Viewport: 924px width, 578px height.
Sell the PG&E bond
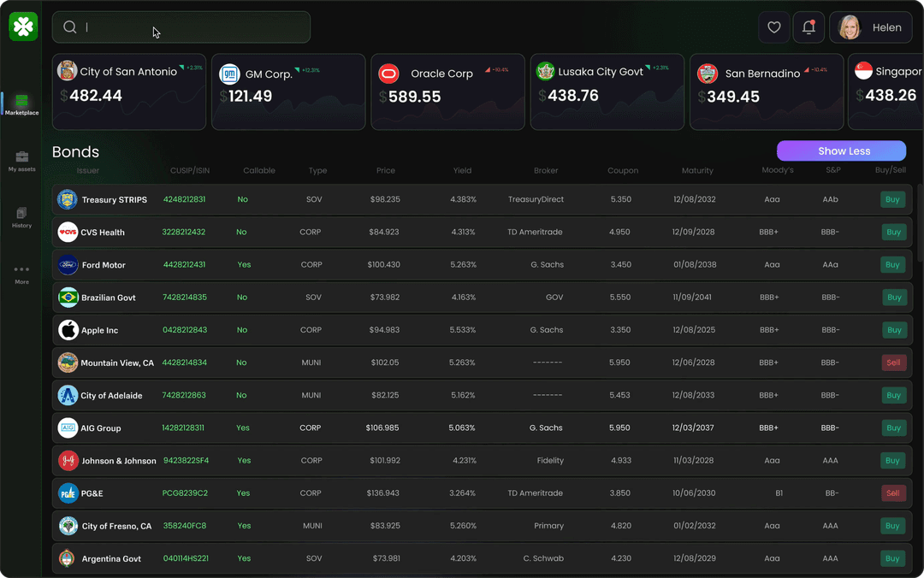[892, 493]
